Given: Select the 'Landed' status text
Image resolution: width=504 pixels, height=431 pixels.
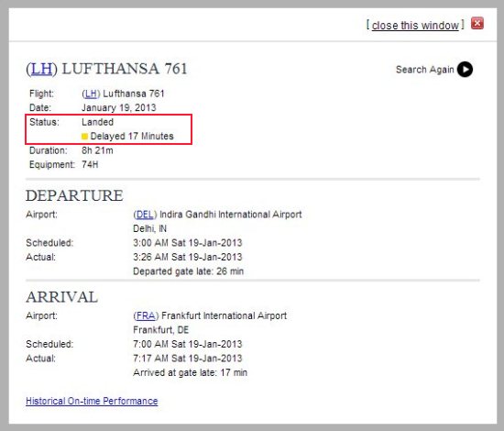Looking at the screenshot, I should tap(97, 122).
